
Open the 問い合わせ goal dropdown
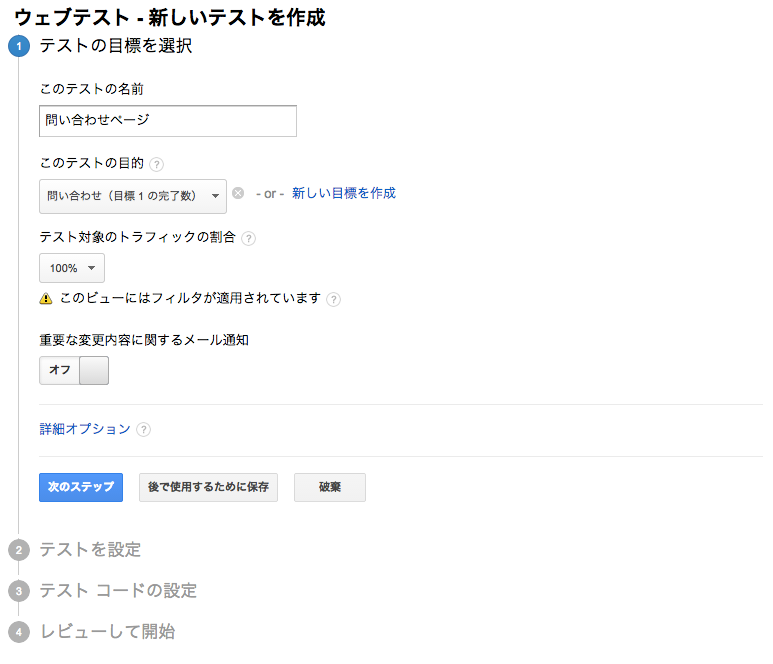[133, 196]
